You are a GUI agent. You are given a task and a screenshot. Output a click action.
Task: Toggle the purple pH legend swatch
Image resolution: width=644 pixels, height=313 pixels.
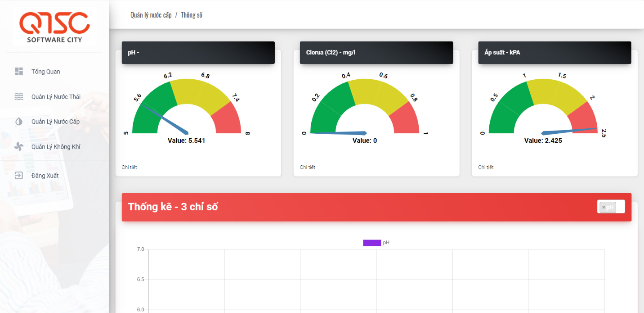tap(372, 243)
